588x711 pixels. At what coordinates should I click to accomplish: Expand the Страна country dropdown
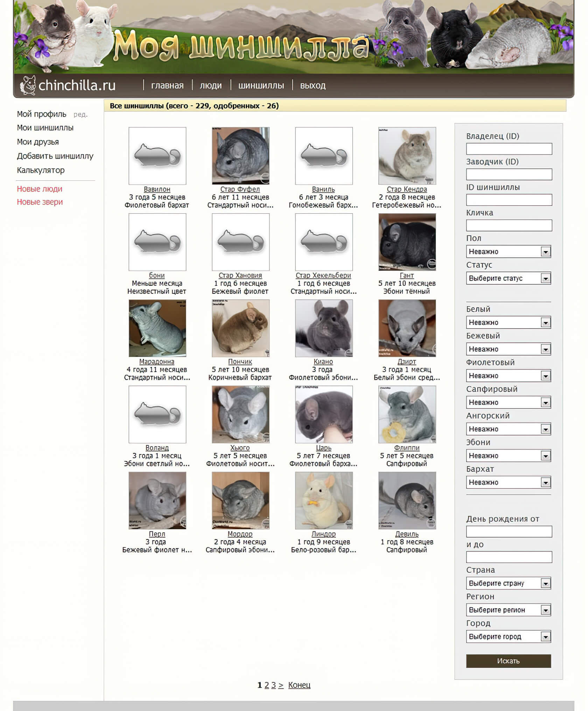click(x=508, y=583)
